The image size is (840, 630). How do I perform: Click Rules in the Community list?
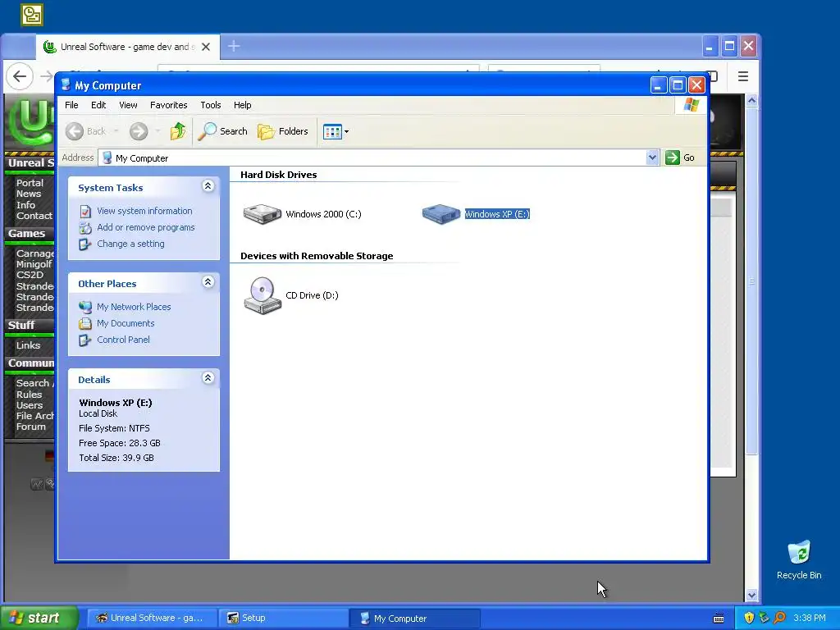(x=29, y=395)
